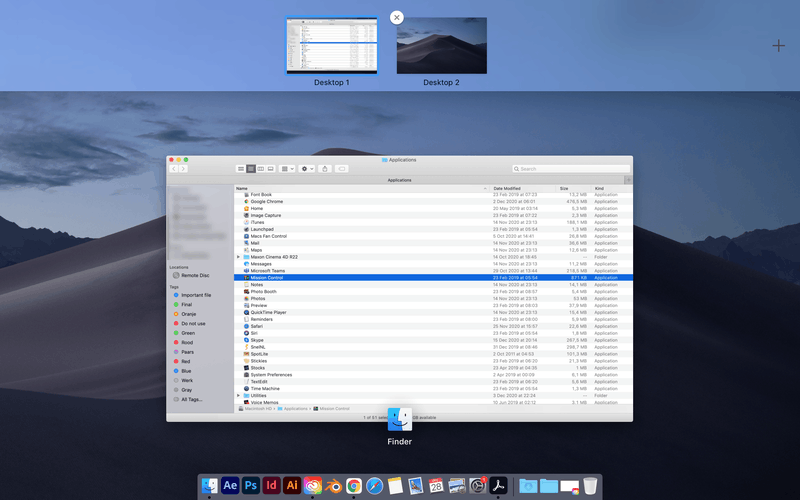Expand the Maxon Cinema 4D R22 folder

coord(238,257)
